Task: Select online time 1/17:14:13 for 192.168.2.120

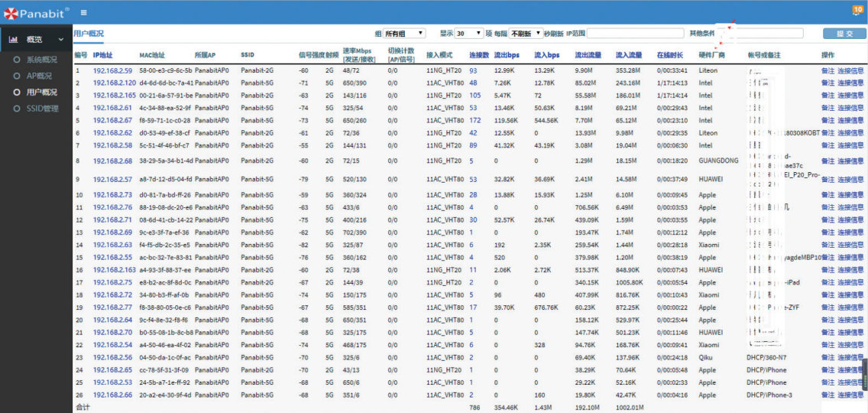Action: click(672, 83)
